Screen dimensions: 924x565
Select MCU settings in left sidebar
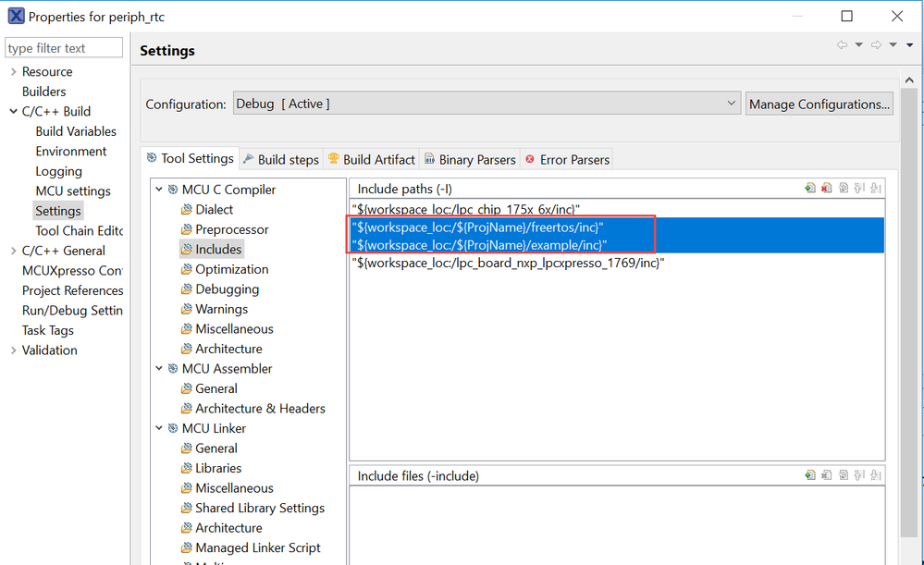click(x=73, y=191)
